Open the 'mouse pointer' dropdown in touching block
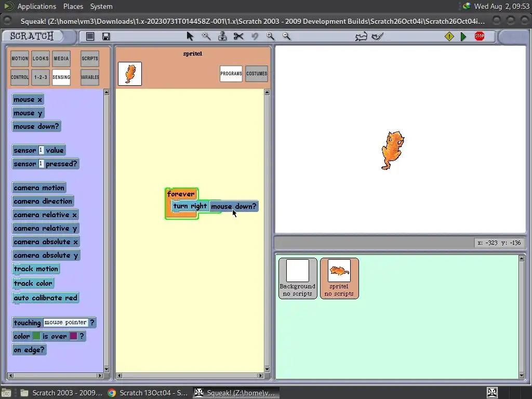532x399 pixels. pyautogui.click(x=65, y=322)
